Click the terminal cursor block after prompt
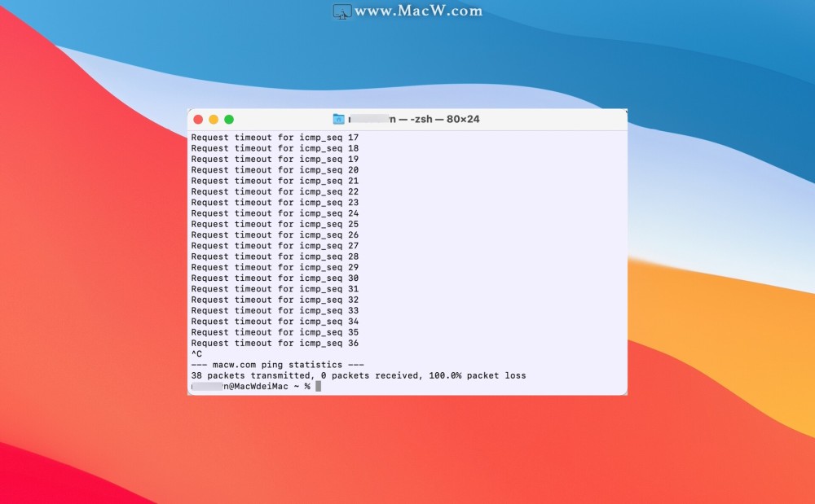The width and height of the screenshot is (815, 504). point(318,387)
